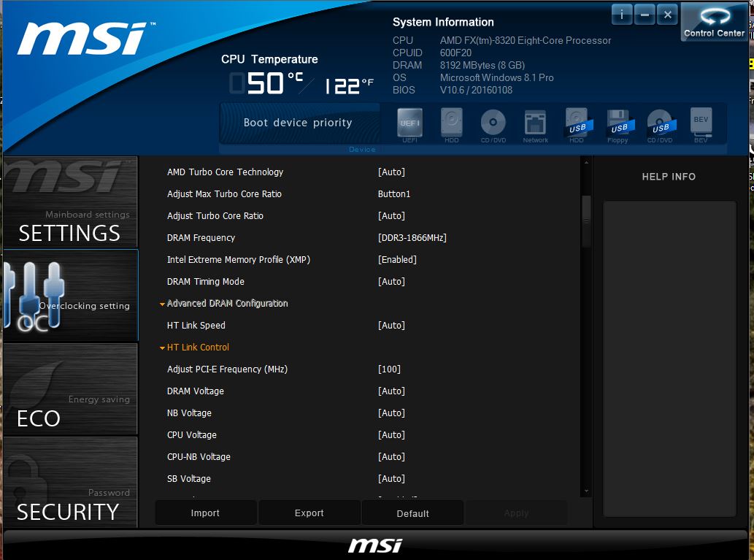Open DRAM Timing Mode [Auto] value
The height and width of the screenshot is (560, 754).
[x=391, y=281]
